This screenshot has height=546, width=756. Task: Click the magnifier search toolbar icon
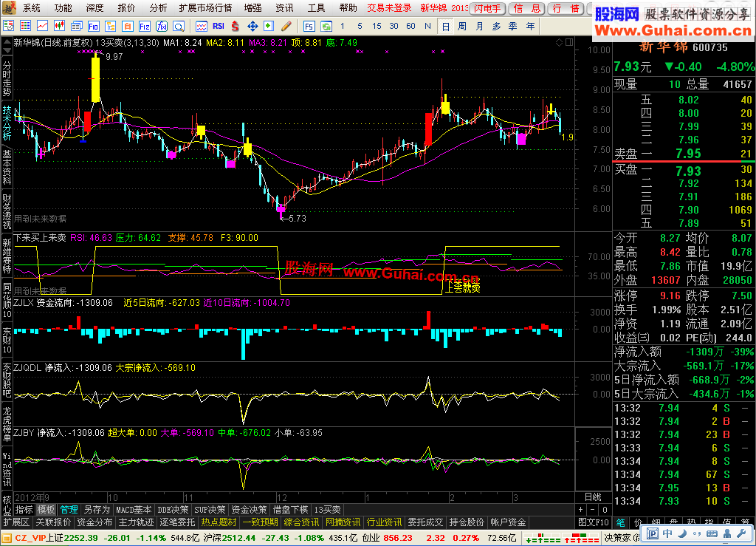[179, 26]
